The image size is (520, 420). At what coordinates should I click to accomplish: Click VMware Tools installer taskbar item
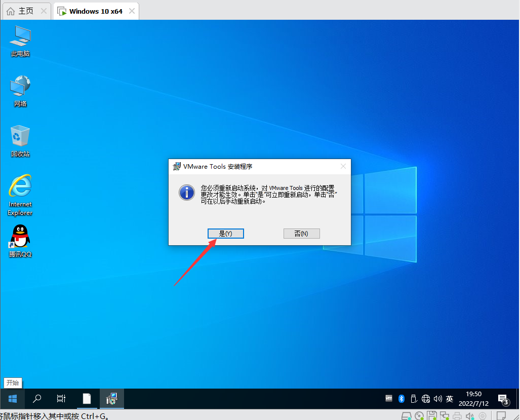click(x=112, y=398)
